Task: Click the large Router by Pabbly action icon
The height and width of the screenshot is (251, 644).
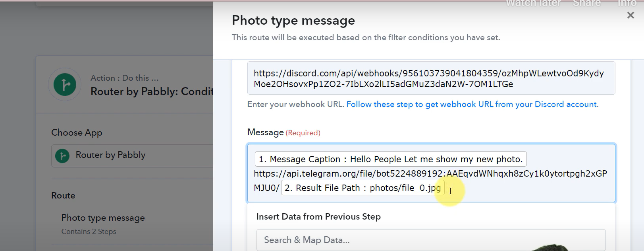Action: [x=65, y=84]
